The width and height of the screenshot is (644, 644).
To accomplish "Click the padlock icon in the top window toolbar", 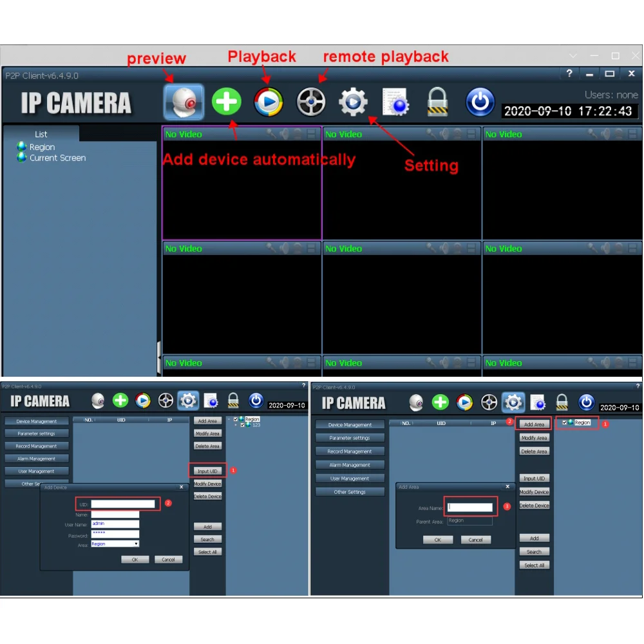I will pos(437,102).
